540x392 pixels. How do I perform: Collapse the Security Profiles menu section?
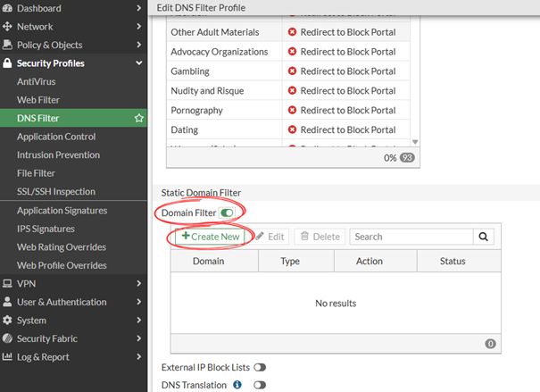point(138,63)
